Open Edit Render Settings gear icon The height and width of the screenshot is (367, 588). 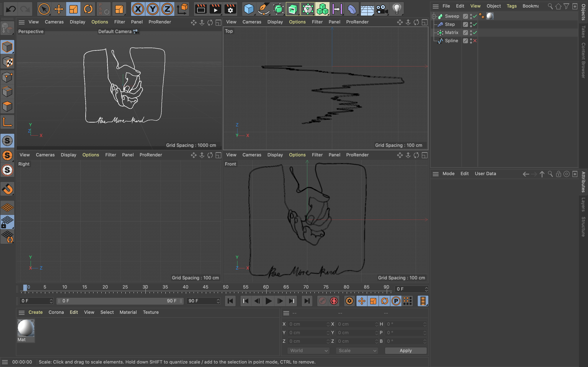[x=230, y=9]
